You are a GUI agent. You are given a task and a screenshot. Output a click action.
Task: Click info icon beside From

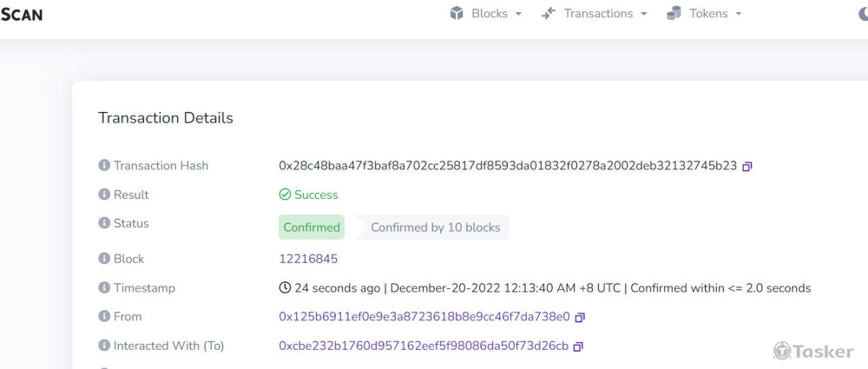coord(104,317)
